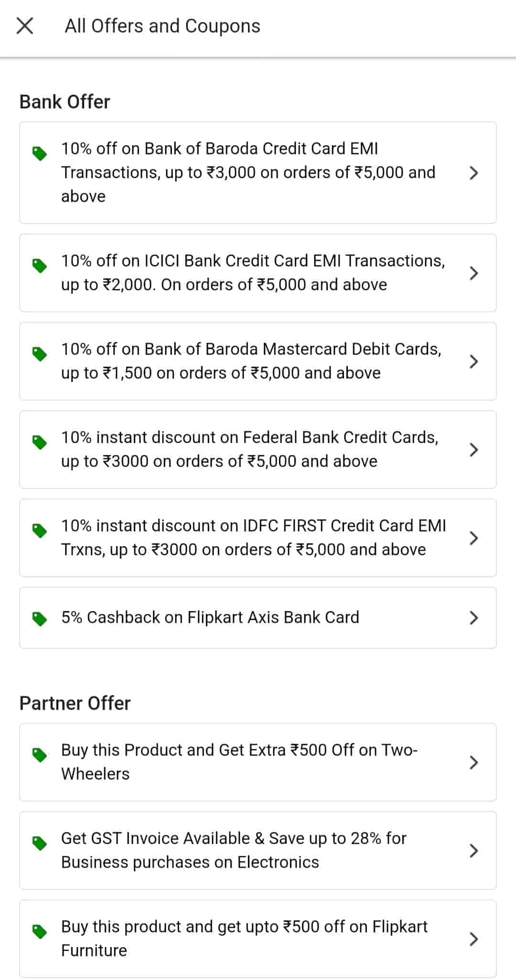The height and width of the screenshot is (980, 516).
Task: Click tag icon next to Bank of Baroda Mastercard offer
Action: click(39, 354)
